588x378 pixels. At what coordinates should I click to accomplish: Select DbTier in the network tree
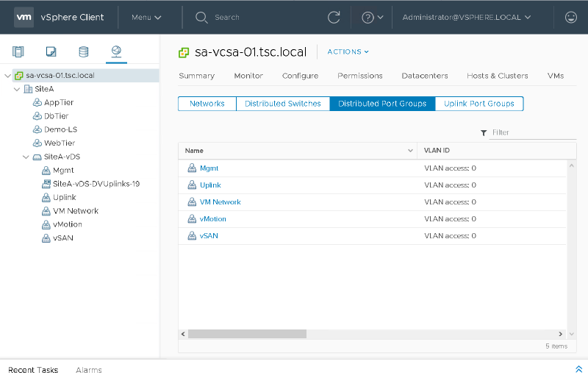(x=57, y=116)
